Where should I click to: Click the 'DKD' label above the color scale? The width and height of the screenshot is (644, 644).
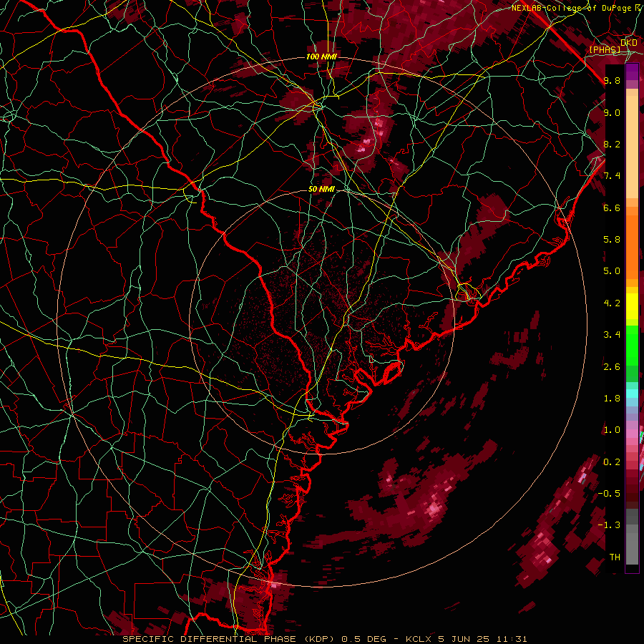click(x=629, y=43)
